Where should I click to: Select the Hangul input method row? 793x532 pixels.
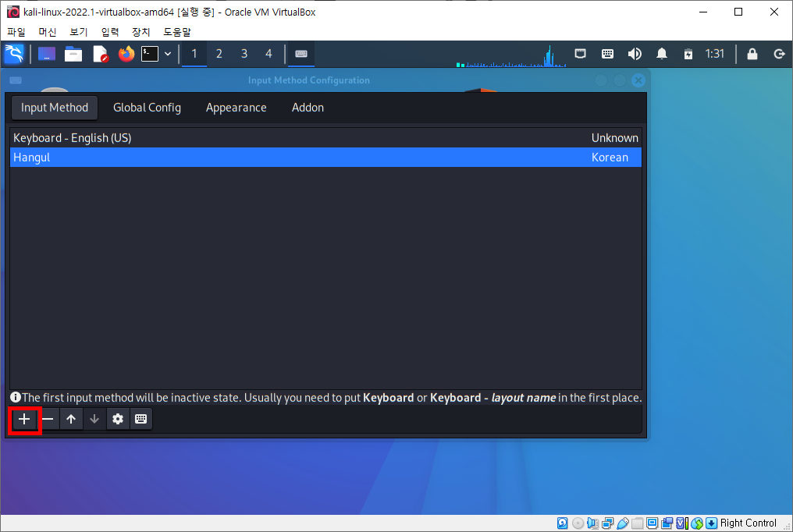click(x=325, y=158)
